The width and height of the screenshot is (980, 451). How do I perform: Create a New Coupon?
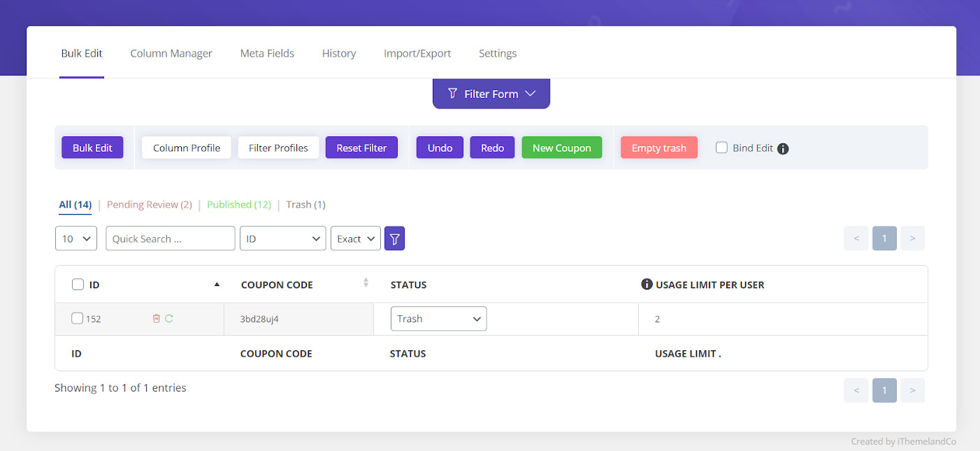[x=562, y=148]
